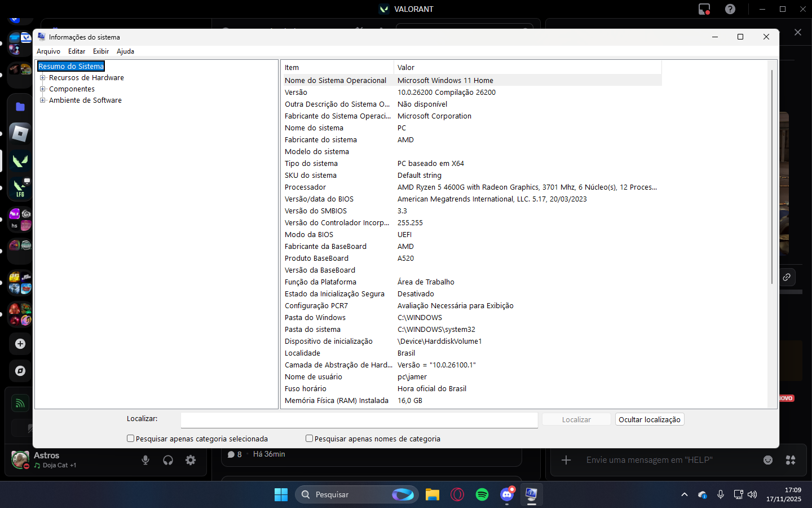Open the Exibir menu
Viewport: 812px width, 508px height.
click(101, 51)
